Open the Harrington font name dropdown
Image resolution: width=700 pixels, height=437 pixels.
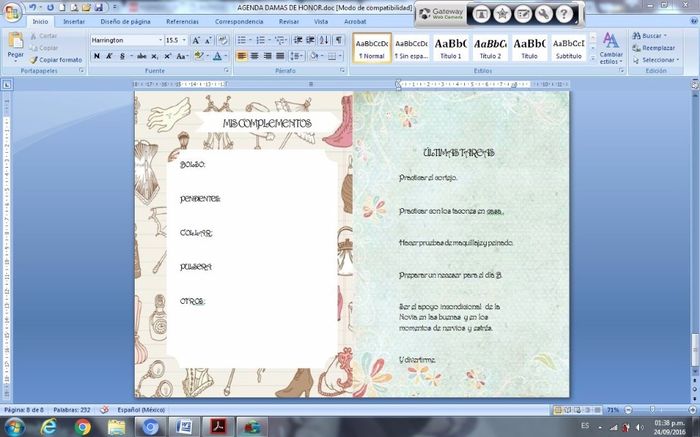[x=161, y=40]
